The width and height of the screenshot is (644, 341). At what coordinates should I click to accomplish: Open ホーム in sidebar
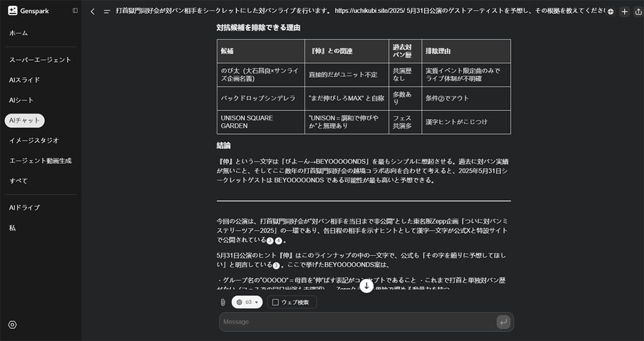pyautogui.click(x=18, y=33)
